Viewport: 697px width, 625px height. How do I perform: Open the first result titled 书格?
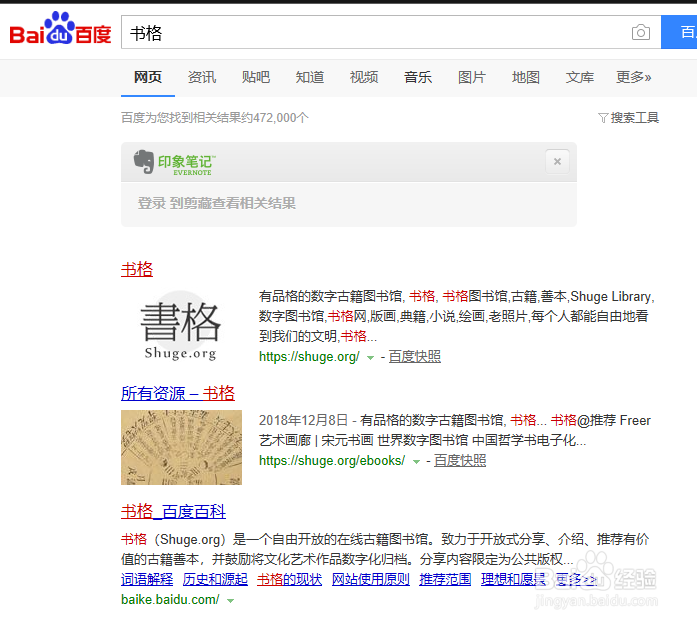(137, 269)
